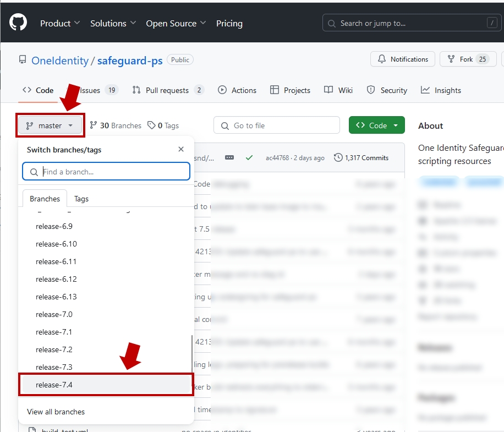Screen dimensions: 504x432
Task: Click the Find a branch input
Action: [x=106, y=171]
